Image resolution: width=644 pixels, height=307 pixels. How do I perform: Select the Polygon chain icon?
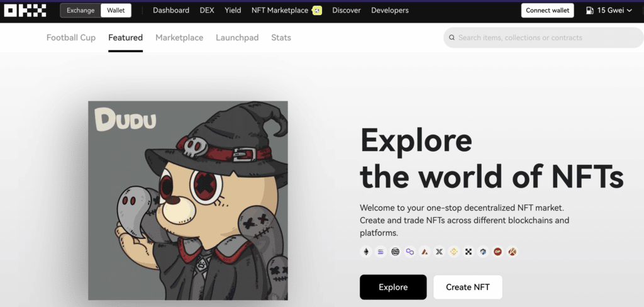tap(410, 252)
